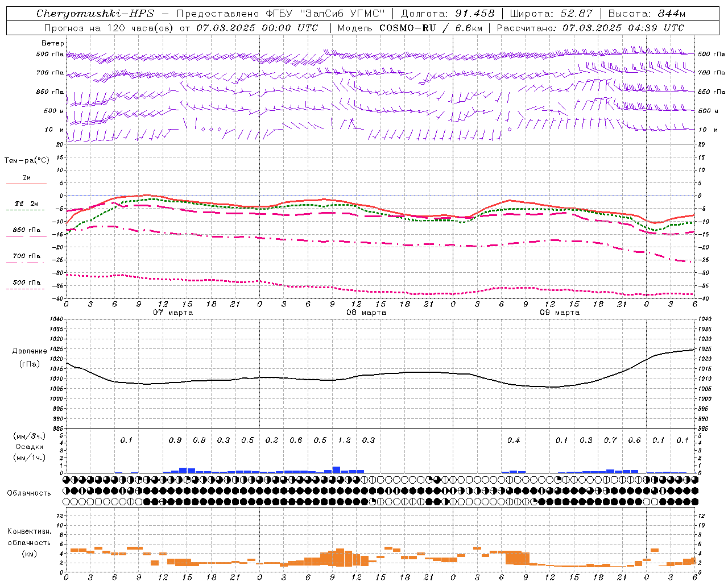Click the (мм/1ч.) units label
This screenshot has height=582, width=728.
coord(30,458)
